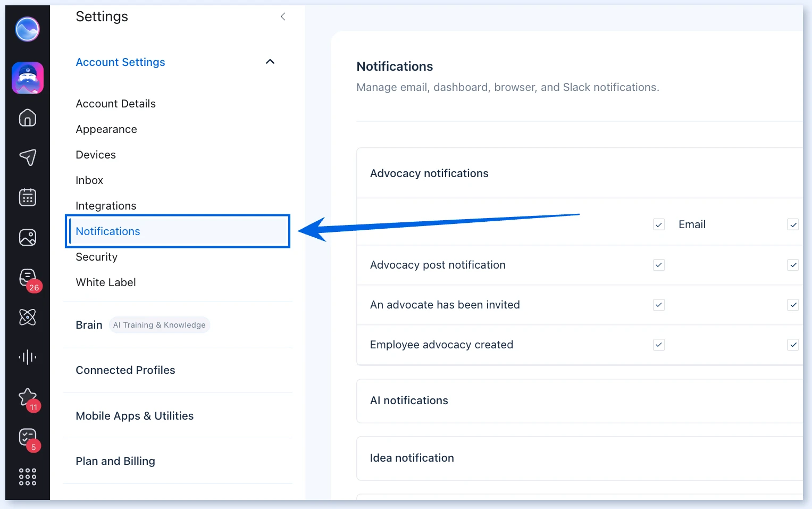
Task: Expand the Advocacy notifications section
Action: [x=580, y=173]
